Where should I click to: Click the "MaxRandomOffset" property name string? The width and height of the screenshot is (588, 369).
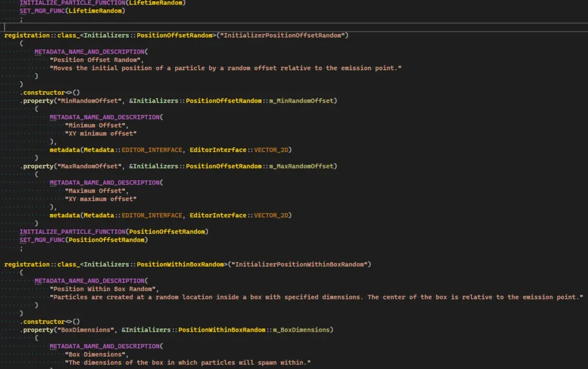tap(89, 166)
